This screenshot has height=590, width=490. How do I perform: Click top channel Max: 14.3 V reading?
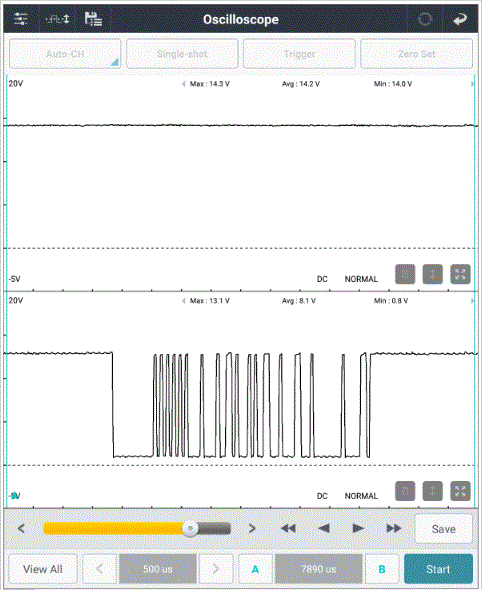(210, 84)
